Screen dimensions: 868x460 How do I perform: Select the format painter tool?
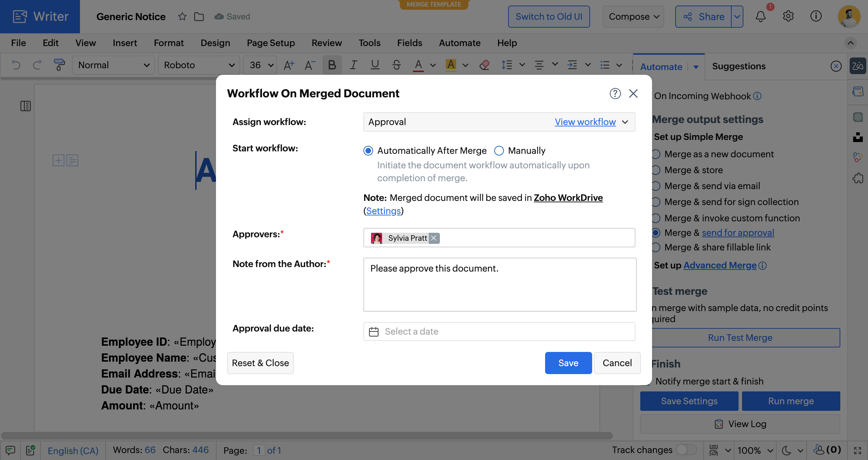(59, 65)
